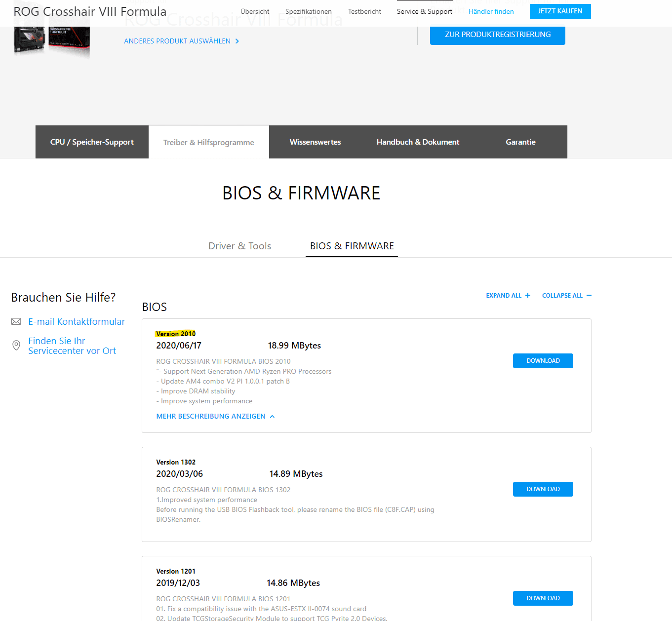672x621 pixels.
Task: Click EXPAND ALL to expand all entries
Action: pyautogui.click(x=504, y=296)
